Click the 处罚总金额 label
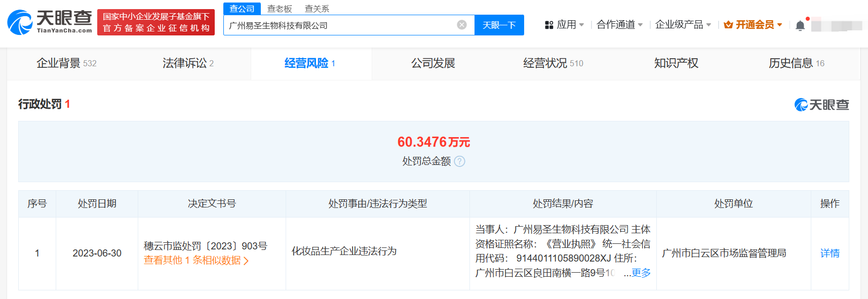 426,161
